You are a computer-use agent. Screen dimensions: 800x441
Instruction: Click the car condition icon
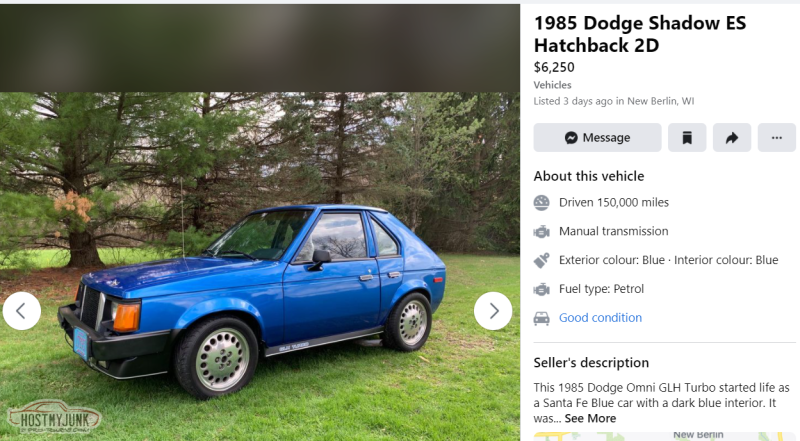[x=541, y=318]
